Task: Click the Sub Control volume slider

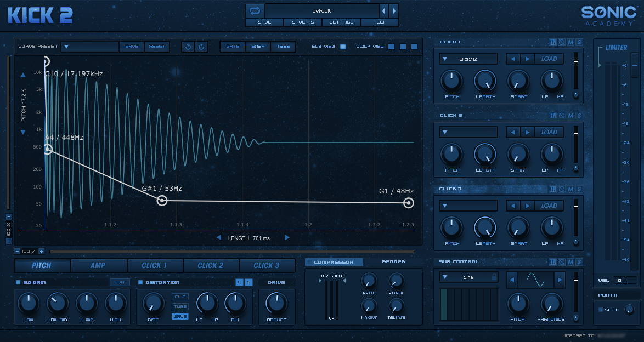Action: [x=576, y=291]
